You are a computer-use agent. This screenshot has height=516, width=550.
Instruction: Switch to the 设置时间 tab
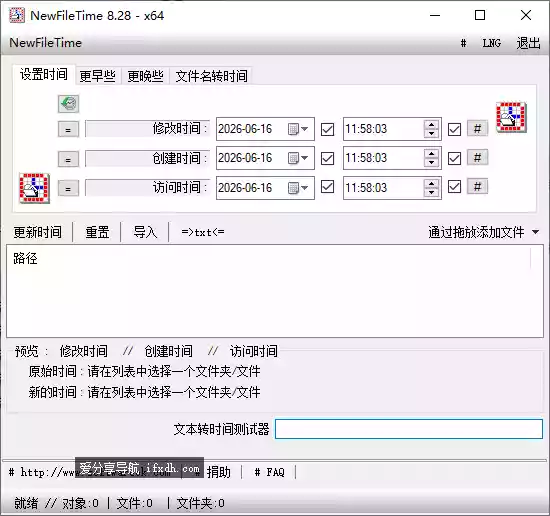[x=44, y=75]
